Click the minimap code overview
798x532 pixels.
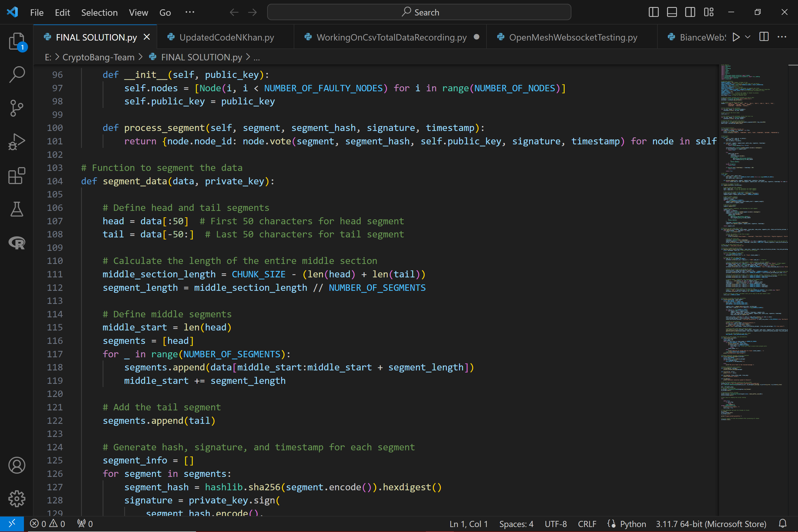point(753,237)
